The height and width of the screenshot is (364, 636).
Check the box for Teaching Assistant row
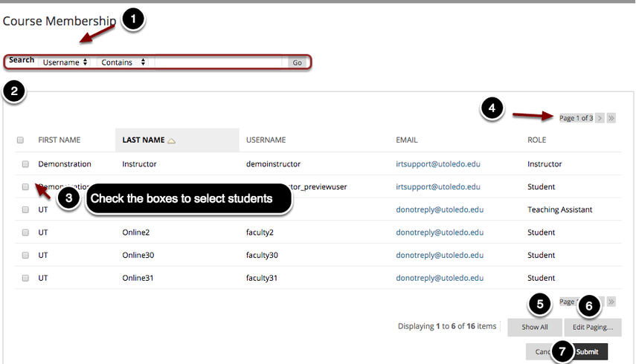pos(25,209)
